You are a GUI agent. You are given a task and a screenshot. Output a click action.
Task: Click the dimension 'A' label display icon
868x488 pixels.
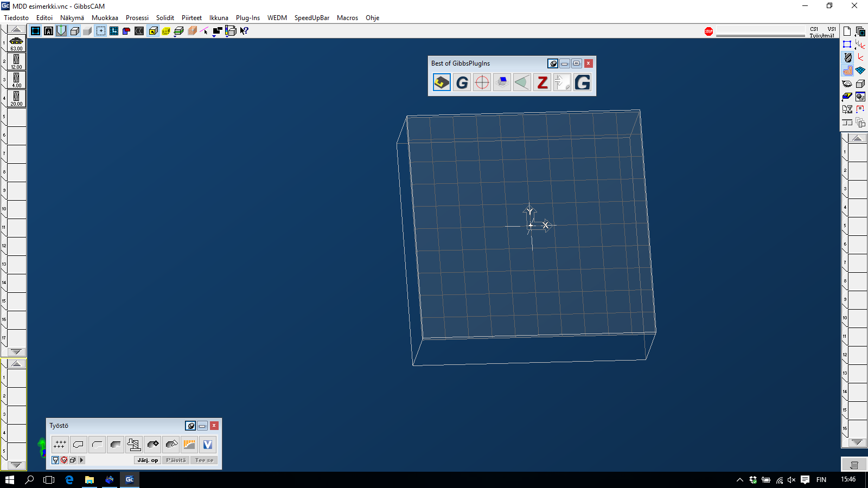(48, 31)
